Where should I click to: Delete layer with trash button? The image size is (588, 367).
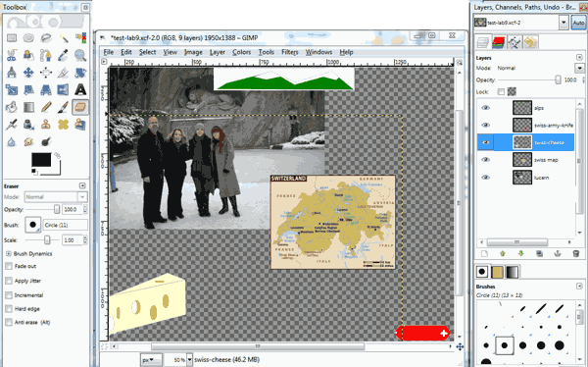tap(576, 254)
